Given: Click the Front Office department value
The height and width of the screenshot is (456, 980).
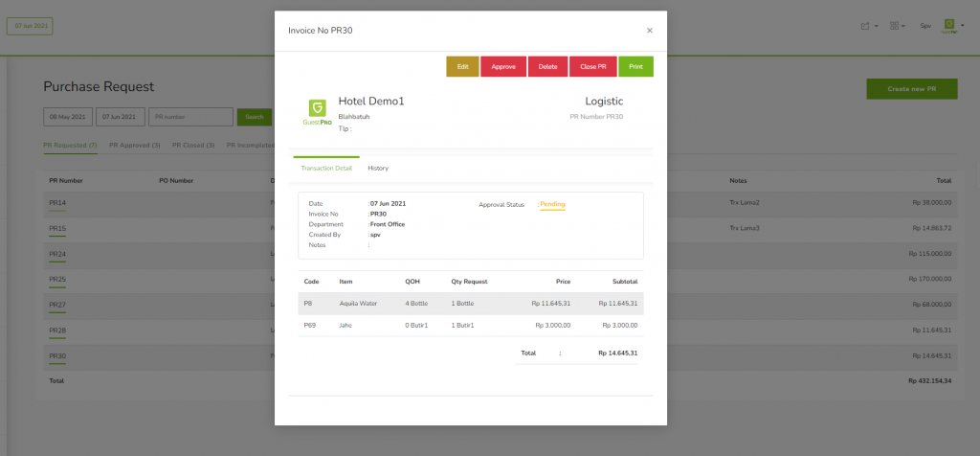Looking at the screenshot, I should pos(388,224).
